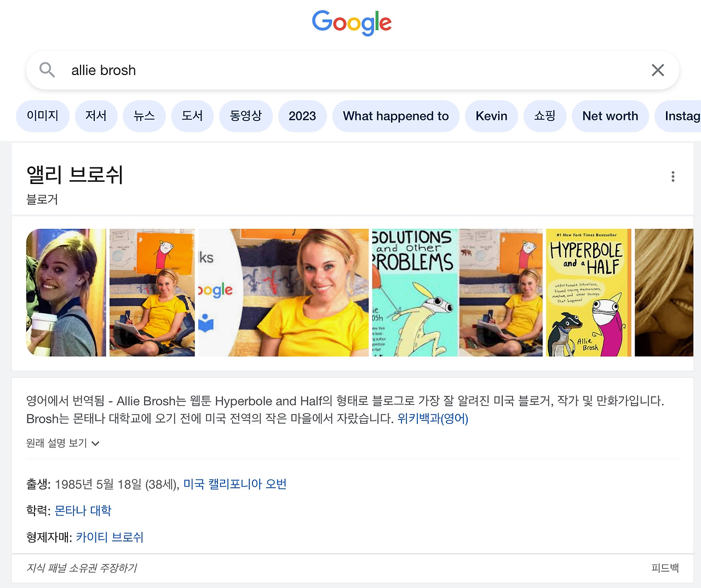Open the 위키백과(영어) link
This screenshot has width=701, height=588.
[x=433, y=419]
